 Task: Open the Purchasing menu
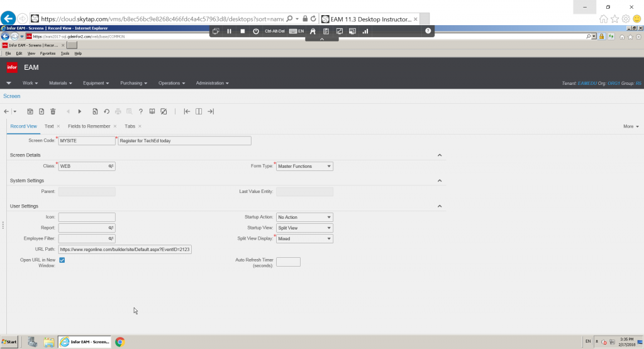pos(133,83)
